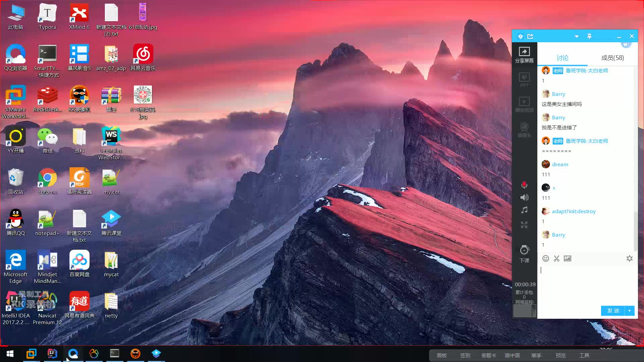This screenshot has height=362, width=644.
Task: Switch to the 讨论 discussion tab
Action: (562, 58)
